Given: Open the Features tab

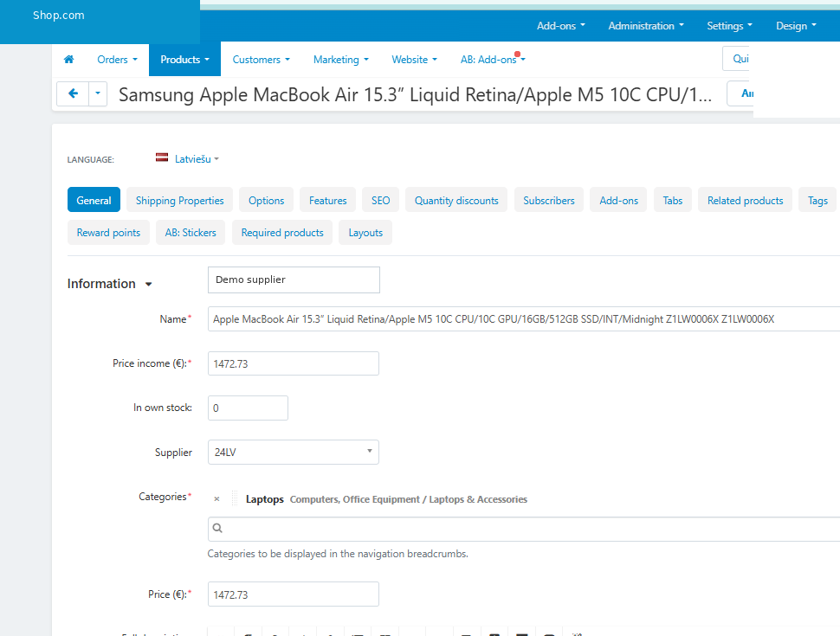Looking at the screenshot, I should tap(328, 200).
